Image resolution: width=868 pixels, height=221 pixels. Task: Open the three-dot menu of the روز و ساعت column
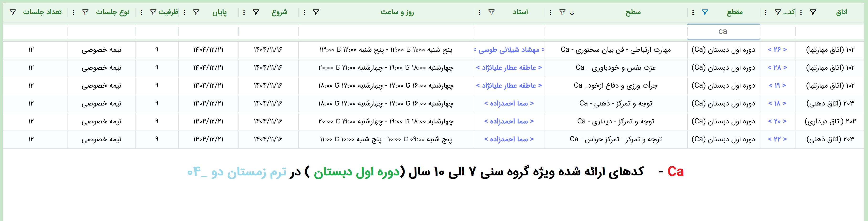[304, 12]
